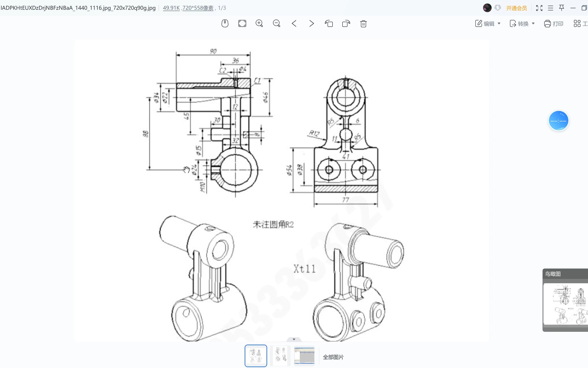The height and width of the screenshot is (368, 588).
Task: Open the hamburger main menu
Action: pyautogui.click(x=551, y=8)
